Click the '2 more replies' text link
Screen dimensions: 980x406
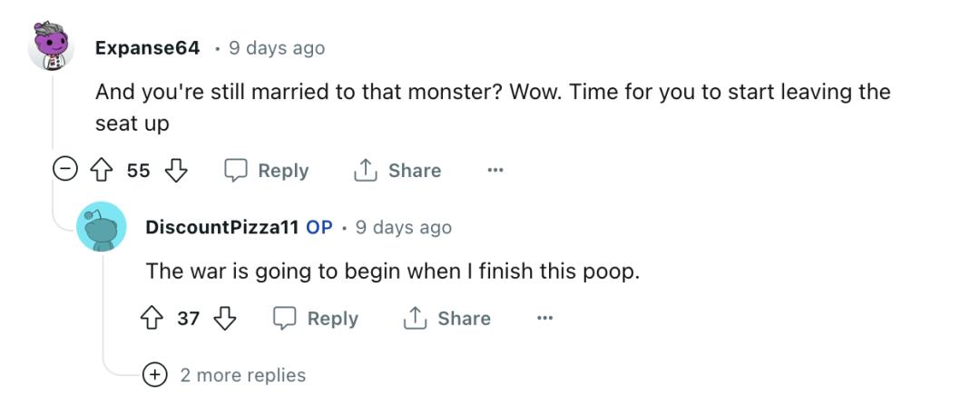tap(243, 374)
